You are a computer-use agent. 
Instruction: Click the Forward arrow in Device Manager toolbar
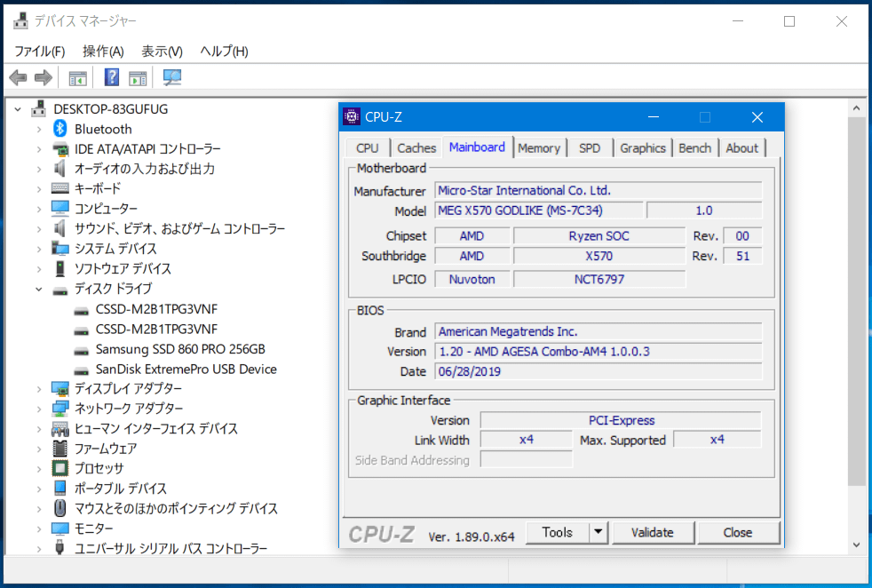[x=43, y=77]
